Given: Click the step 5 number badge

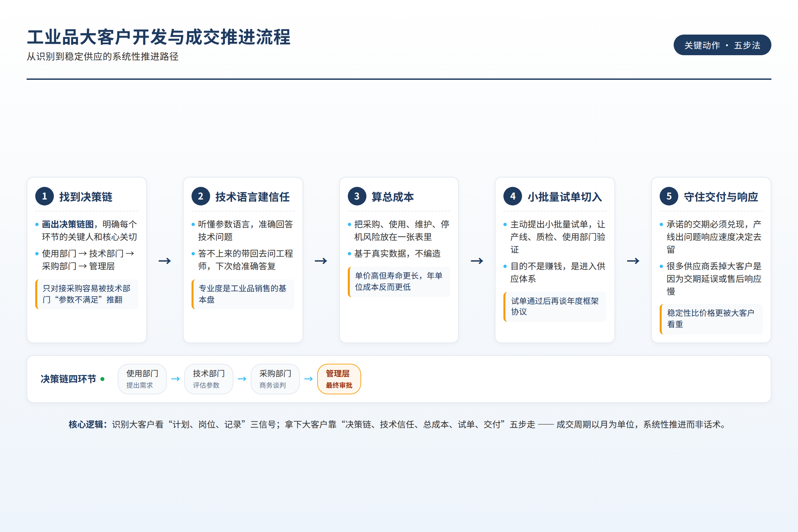Looking at the screenshot, I should coord(669,196).
